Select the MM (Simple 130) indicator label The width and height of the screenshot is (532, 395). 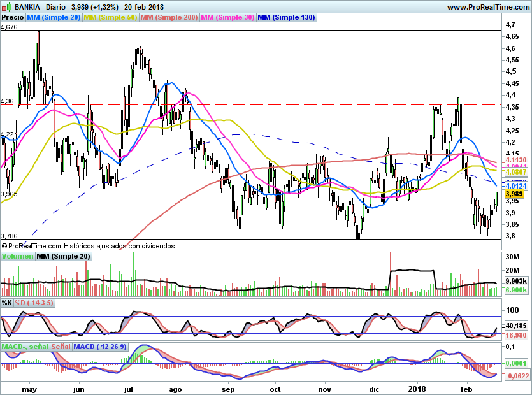[286, 18]
